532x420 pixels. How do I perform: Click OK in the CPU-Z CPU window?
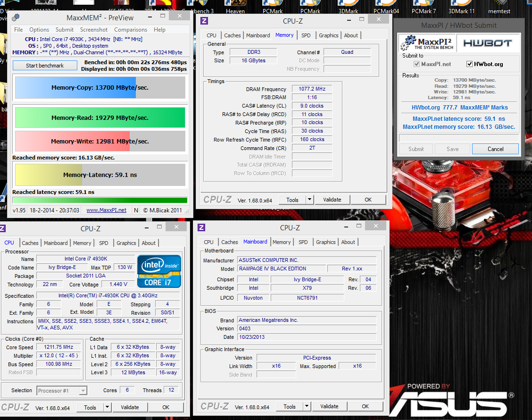tap(166, 407)
